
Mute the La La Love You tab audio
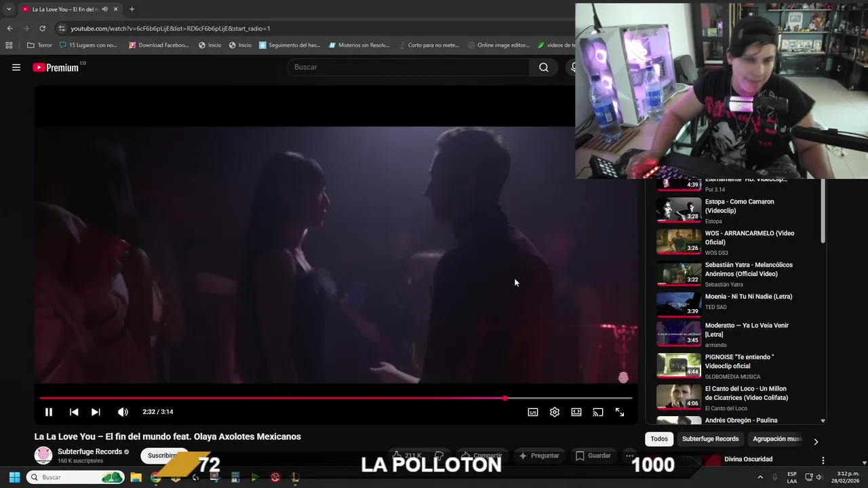point(104,9)
